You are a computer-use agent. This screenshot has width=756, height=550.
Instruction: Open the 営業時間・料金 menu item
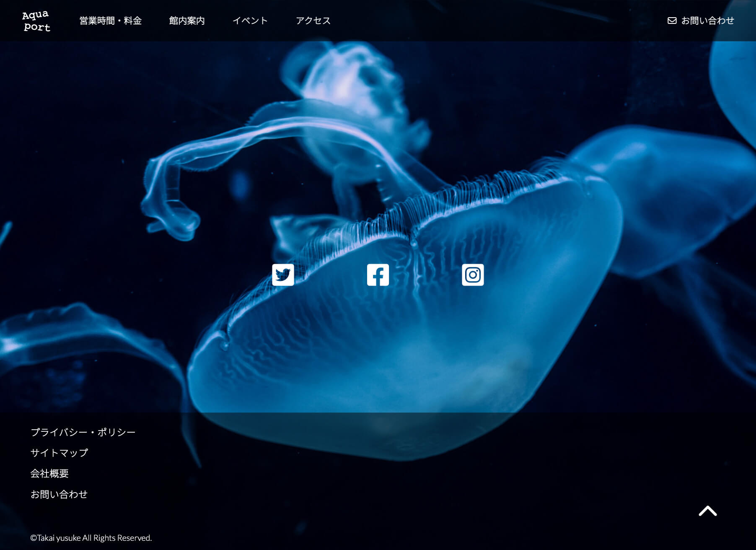(x=111, y=21)
